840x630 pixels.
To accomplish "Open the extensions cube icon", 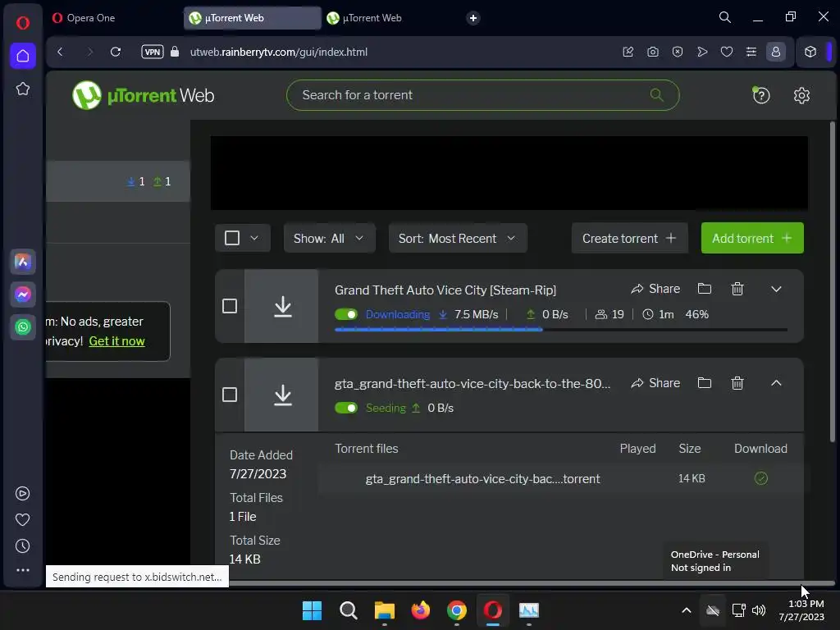I will point(810,52).
